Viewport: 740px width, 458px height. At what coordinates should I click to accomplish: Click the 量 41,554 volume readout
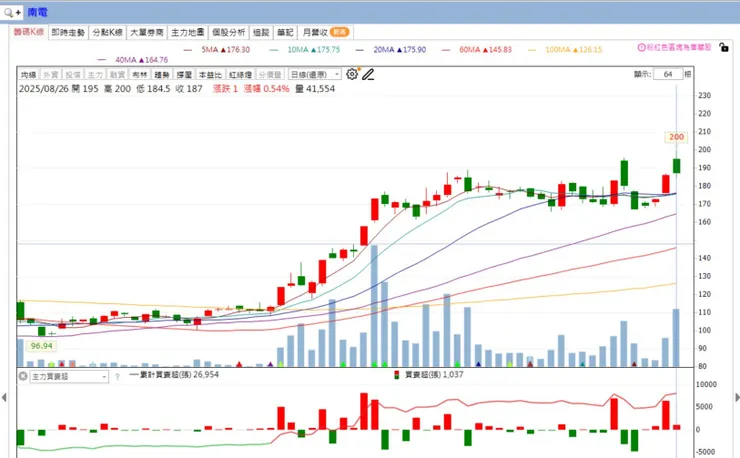[315, 89]
